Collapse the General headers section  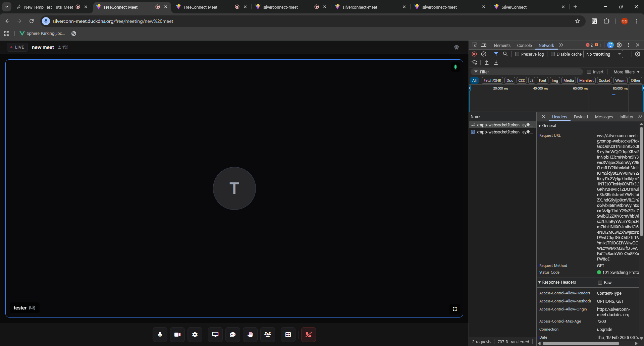coord(540,126)
